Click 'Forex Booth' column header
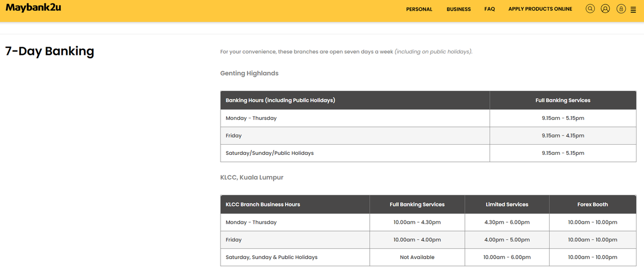Screen dimensions: 644x272 pyautogui.click(x=592, y=205)
